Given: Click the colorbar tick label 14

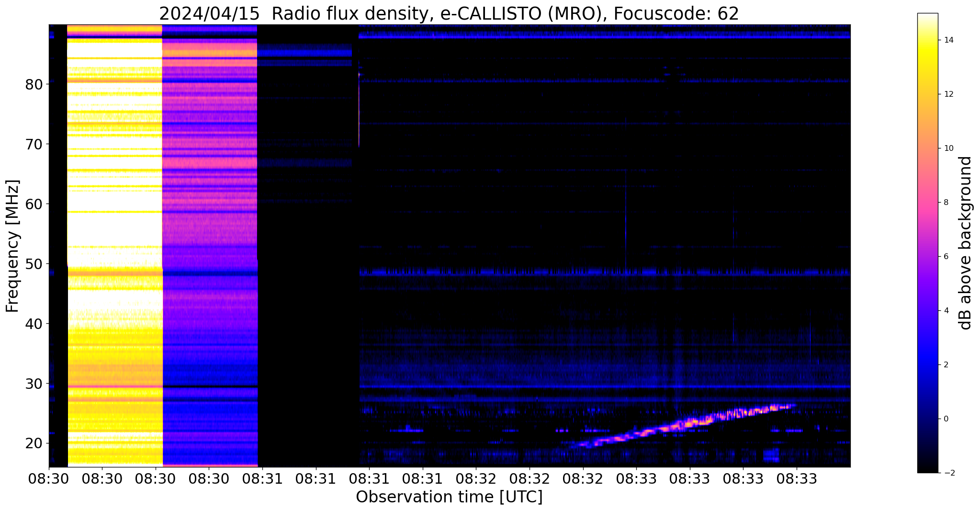Looking at the screenshot, I should pyautogui.click(x=948, y=40).
